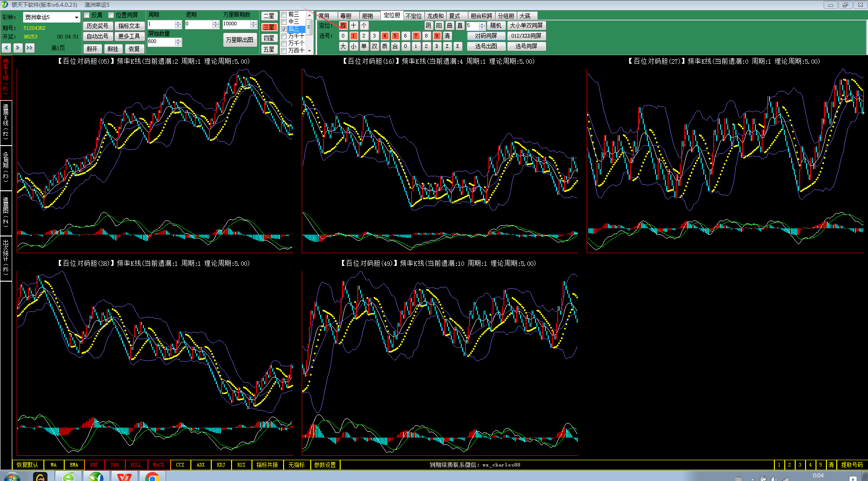Click the 对码同屏 button
868x481 pixels.
click(486, 36)
